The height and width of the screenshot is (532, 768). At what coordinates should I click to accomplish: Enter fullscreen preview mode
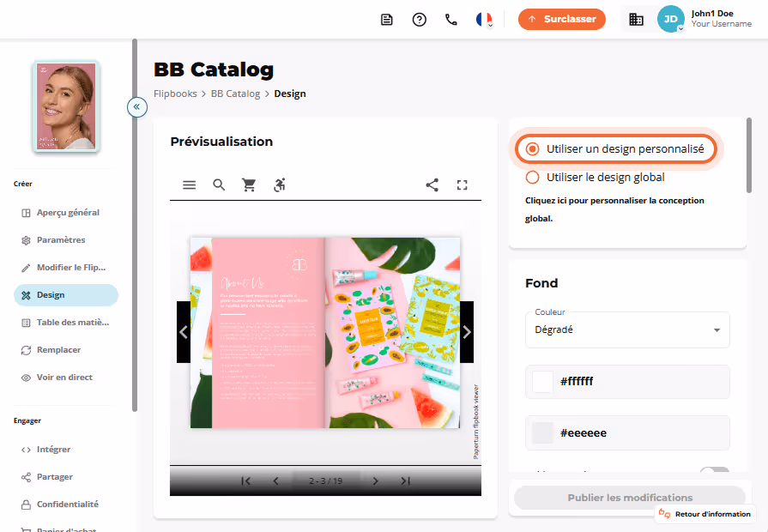click(462, 184)
